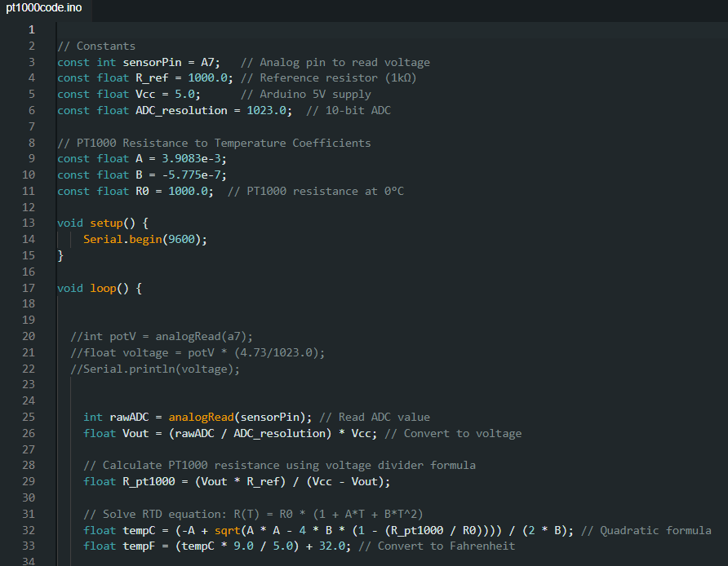Click the A7 pin value on line 3
The image size is (728, 566).
(x=210, y=62)
